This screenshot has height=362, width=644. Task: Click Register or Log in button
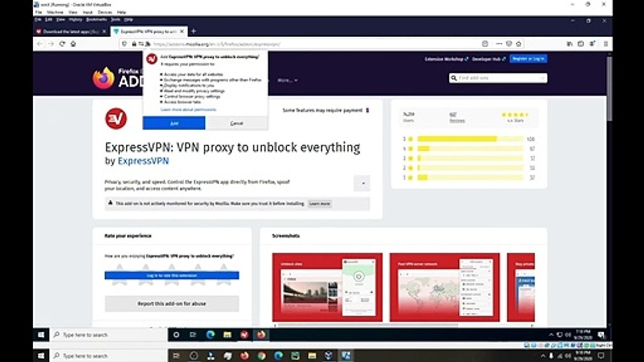pyautogui.click(x=528, y=59)
